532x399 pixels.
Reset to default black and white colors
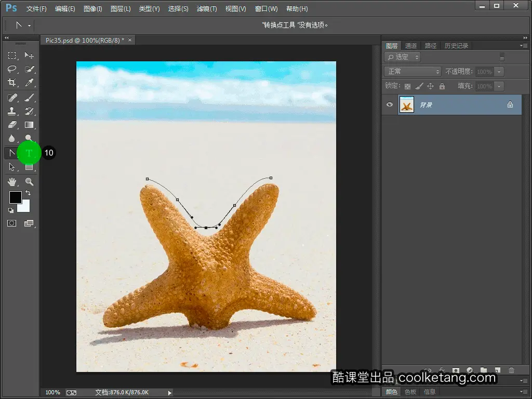[x=11, y=210]
